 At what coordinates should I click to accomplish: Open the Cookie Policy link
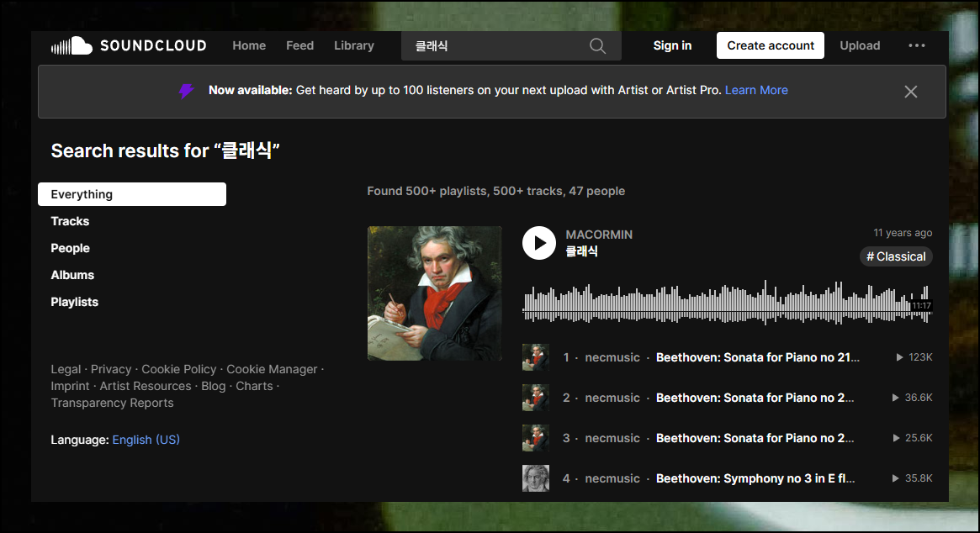click(178, 369)
